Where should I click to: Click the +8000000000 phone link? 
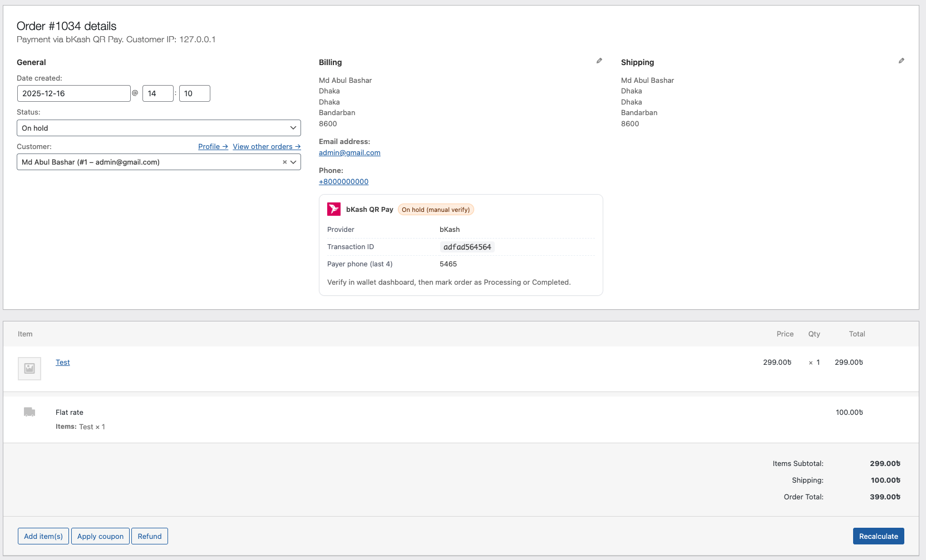(343, 181)
